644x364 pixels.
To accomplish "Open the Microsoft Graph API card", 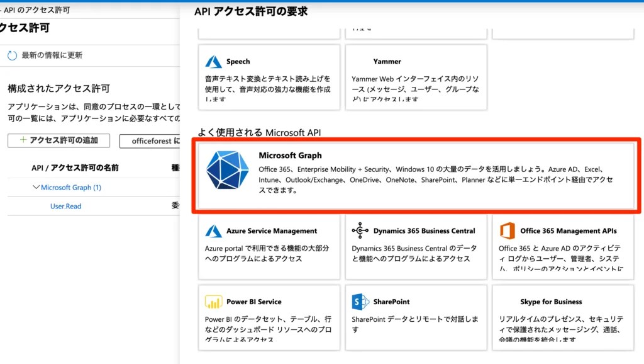I will tap(416, 176).
